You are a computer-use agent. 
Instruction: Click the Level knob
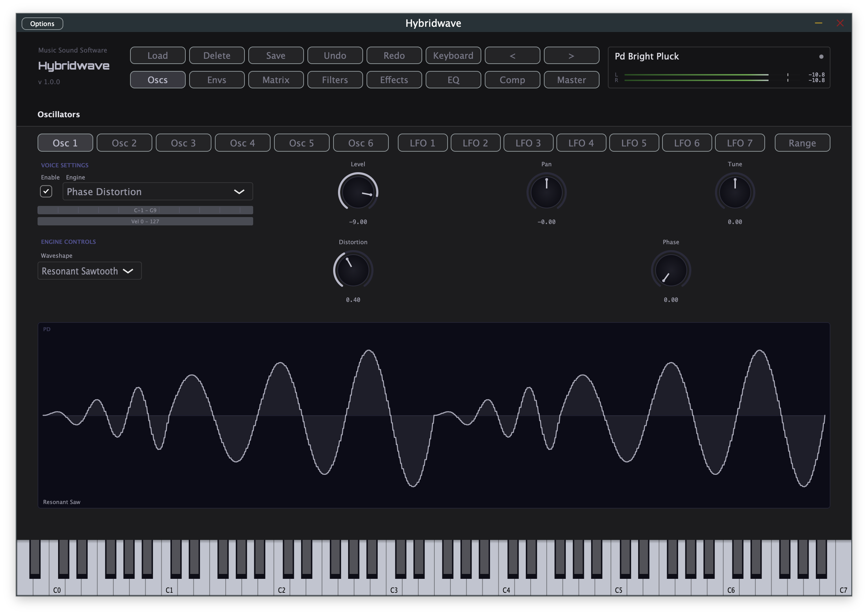358,192
